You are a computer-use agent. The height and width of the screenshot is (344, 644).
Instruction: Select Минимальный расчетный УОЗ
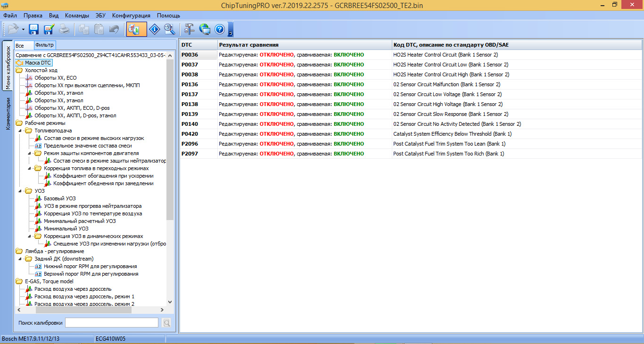point(80,221)
